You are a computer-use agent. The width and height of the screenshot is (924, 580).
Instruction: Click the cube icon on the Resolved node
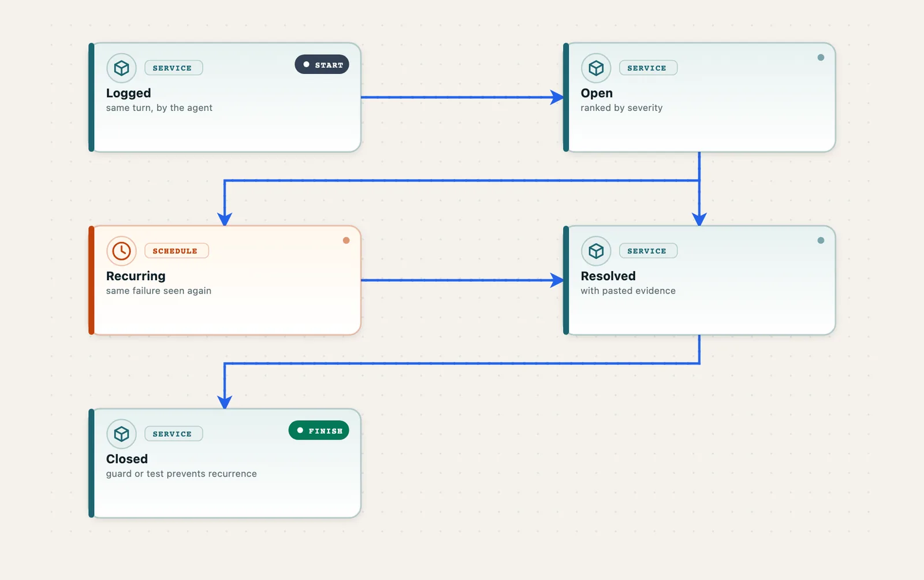click(x=596, y=251)
